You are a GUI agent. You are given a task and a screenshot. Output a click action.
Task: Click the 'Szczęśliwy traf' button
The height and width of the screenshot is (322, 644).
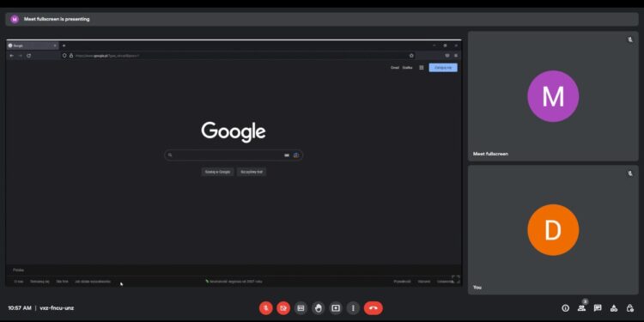coord(252,172)
